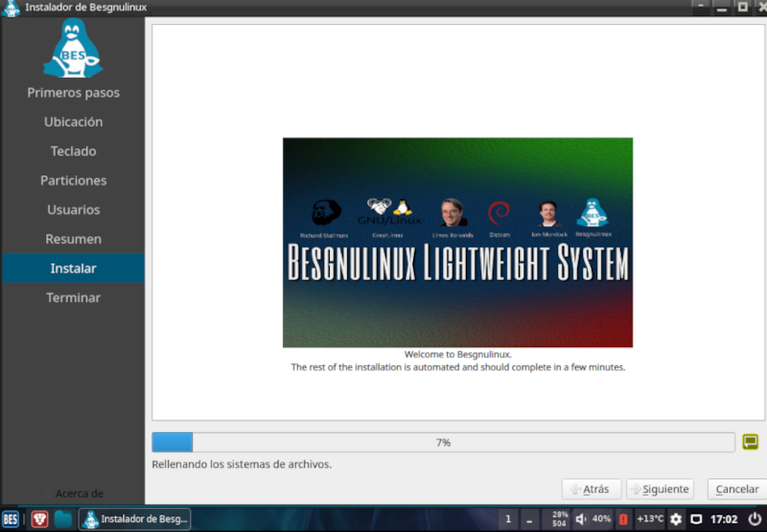Switch to the Instalador de Besg... taskbar window
The width and height of the screenshot is (767, 532).
[x=134, y=520]
